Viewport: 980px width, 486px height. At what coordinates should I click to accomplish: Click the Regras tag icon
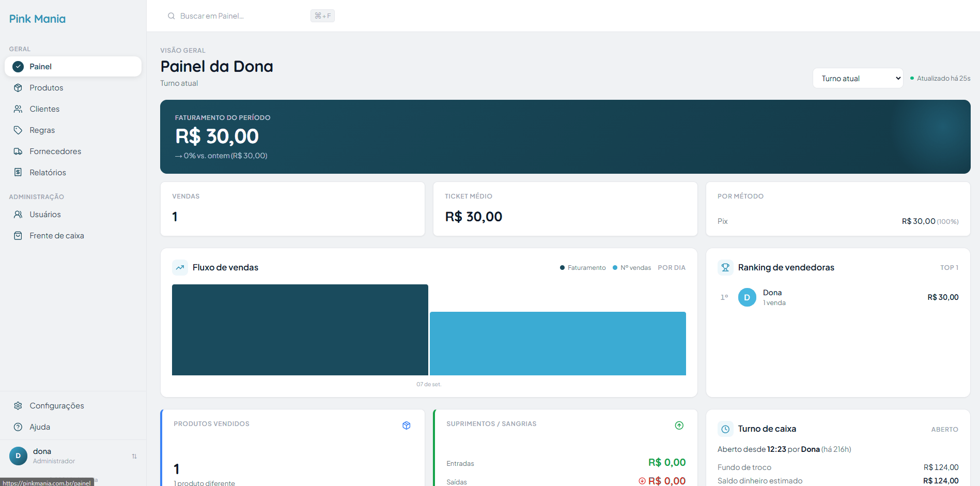(x=18, y=130)
